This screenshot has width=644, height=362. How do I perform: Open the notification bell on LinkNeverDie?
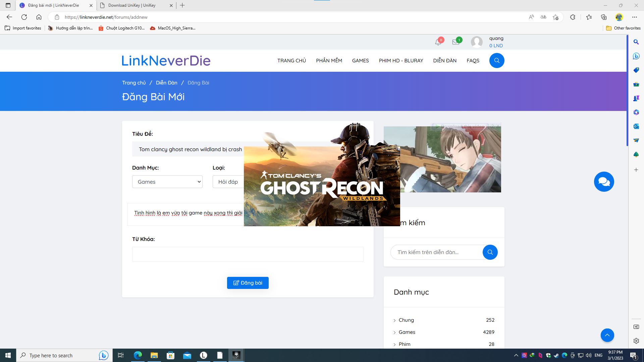coord(438,42)
